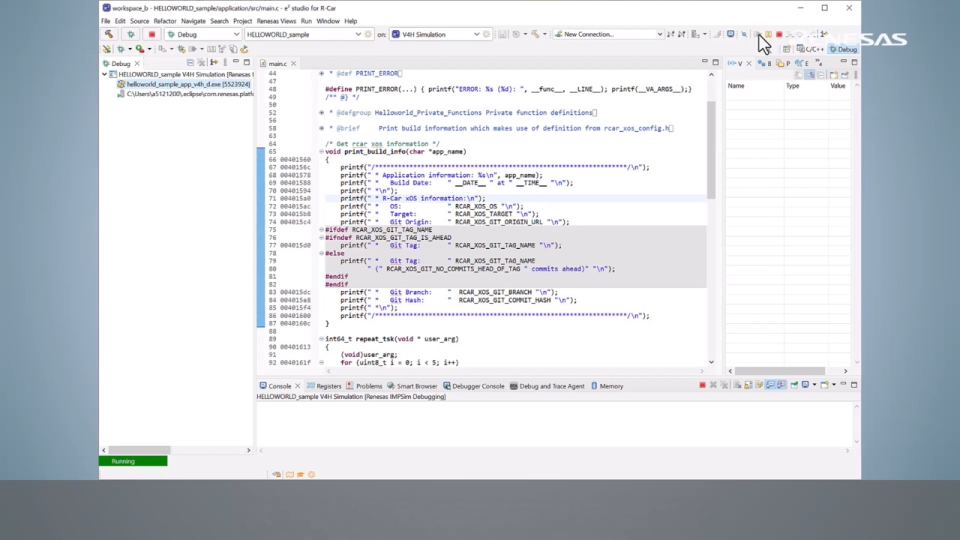Open the Renesas Views menu

coord(276,21)
